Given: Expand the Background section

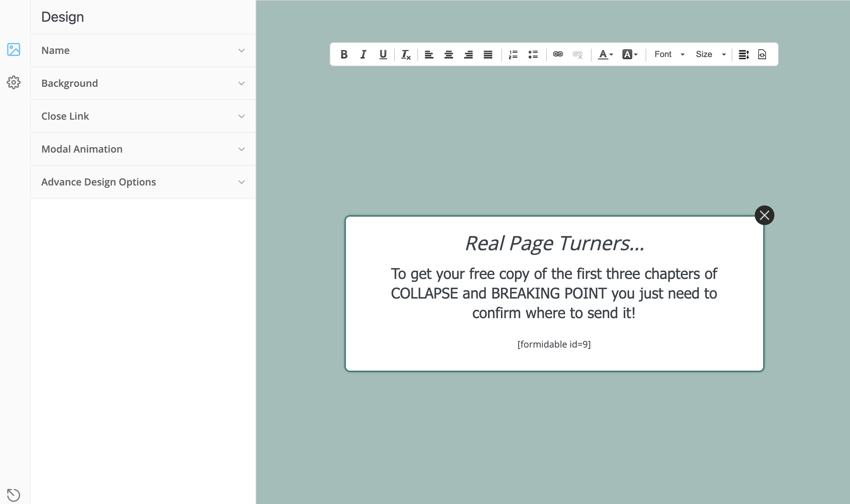Looking at the screenshot, I should (x=143, y=83).
